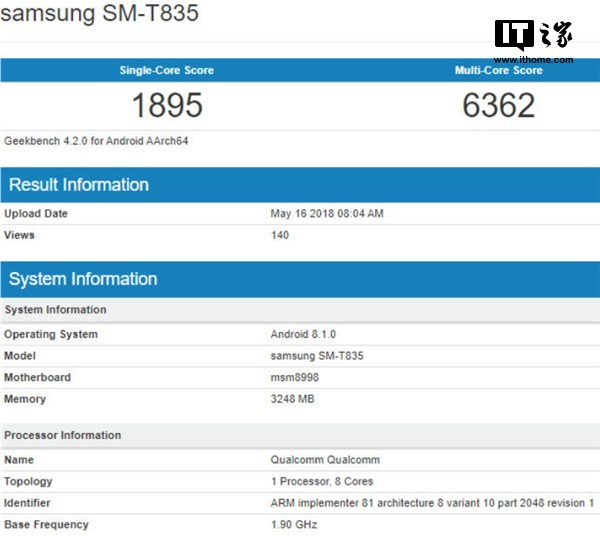Click the multi-core score value 6362
Image resolution: width=600 pixels, height=536 pixels.
coord(499,105)
